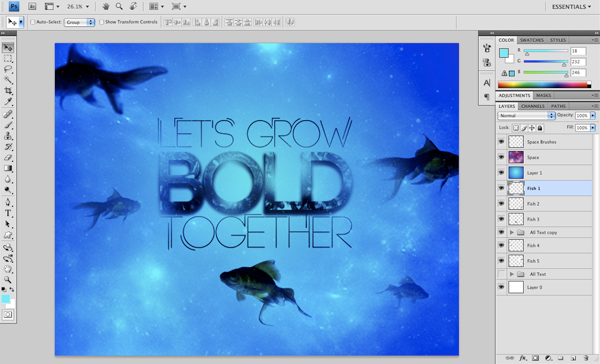The width and height of the screenshot is (600, 364).
Task: Click Zoom tool in application bar
Action: [x=119, y=7]
